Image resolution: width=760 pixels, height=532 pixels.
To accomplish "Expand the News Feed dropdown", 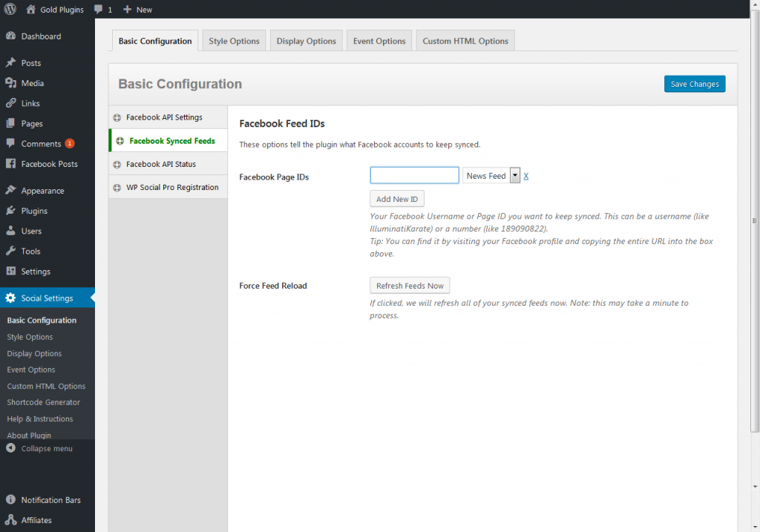I will pos(514,176).
